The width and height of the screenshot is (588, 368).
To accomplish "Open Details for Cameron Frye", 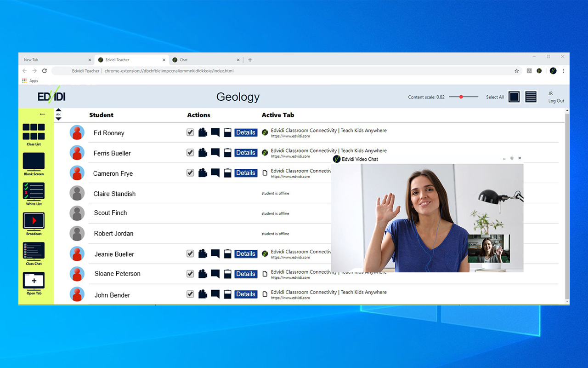I will pos(246,173).
